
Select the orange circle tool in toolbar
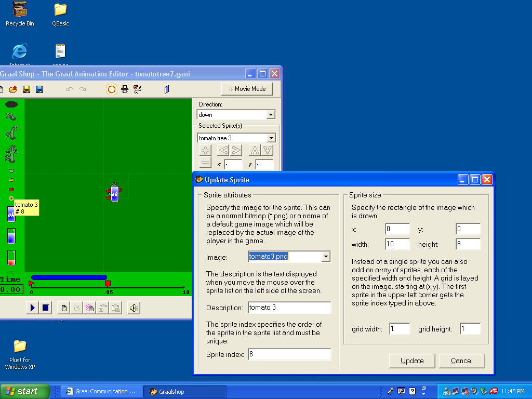click(x=111, y=89)
